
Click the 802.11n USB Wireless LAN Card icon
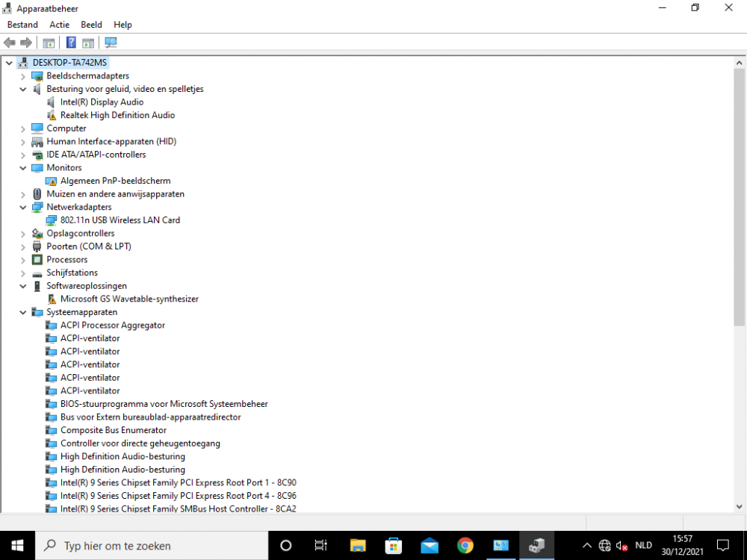click(x=51, y=220)
